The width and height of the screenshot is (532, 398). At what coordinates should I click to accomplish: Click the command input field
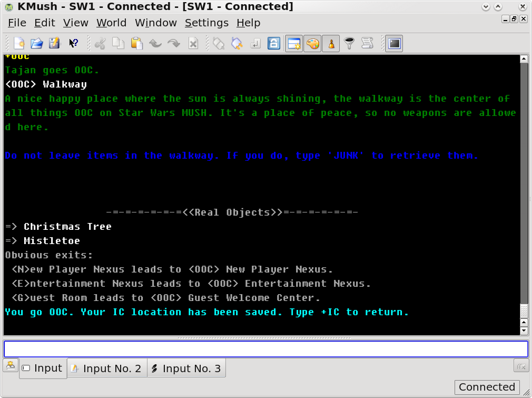click(266, 349)
